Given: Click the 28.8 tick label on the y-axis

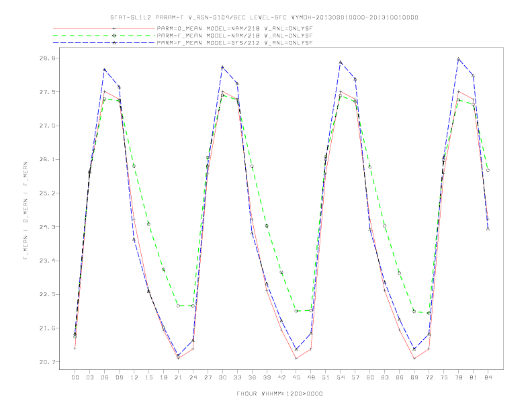Looking at the screenshot, I should [46, 58].
